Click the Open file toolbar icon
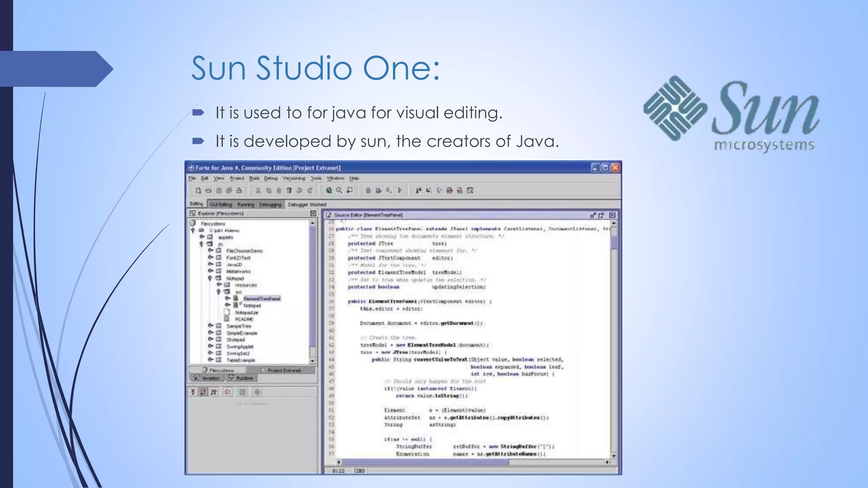The image size is (868, 488). [x=209, y=191]
